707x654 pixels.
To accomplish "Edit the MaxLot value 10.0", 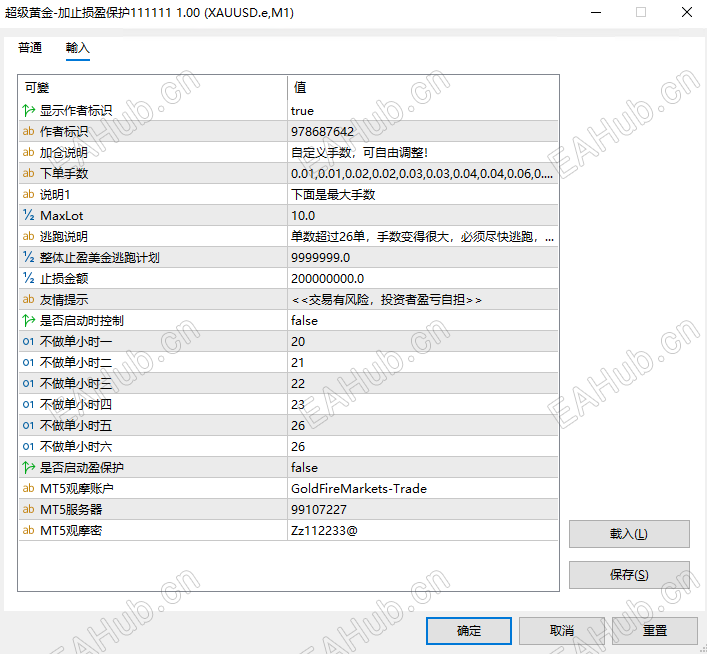I will point(422,215).
